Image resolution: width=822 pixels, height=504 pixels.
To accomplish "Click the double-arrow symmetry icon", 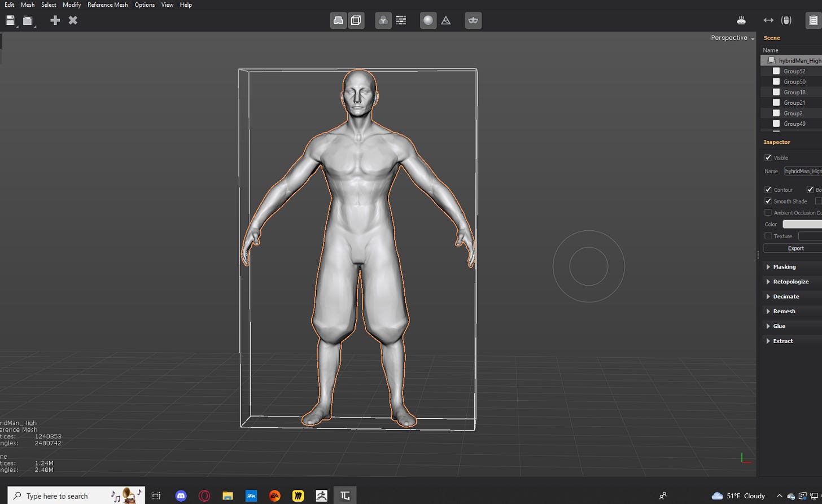I will pos(768,20).
